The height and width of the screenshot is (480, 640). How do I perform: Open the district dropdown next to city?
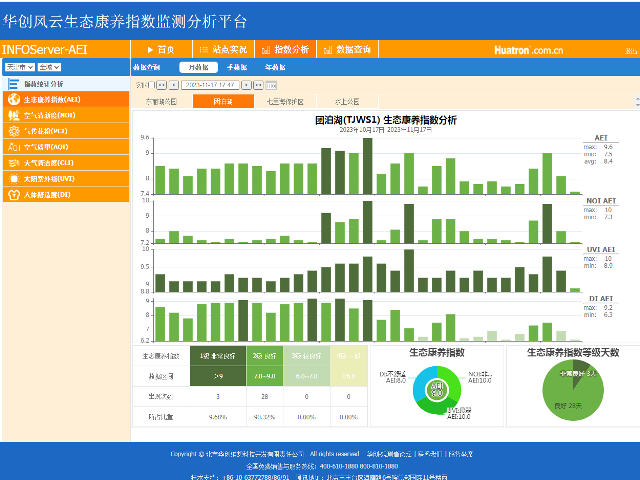[47, 67]
